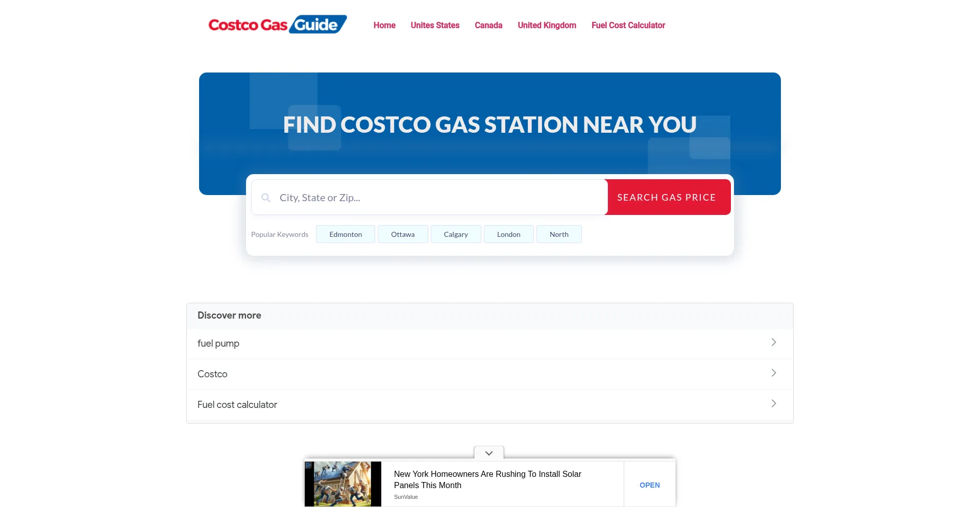Click the City, State or Zip search field

(429, 197)
